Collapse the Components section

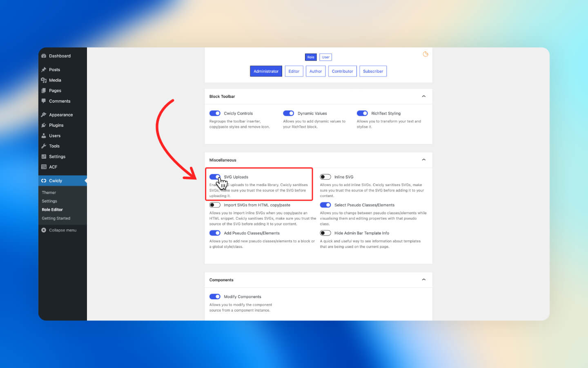click(x=423, y=280)
